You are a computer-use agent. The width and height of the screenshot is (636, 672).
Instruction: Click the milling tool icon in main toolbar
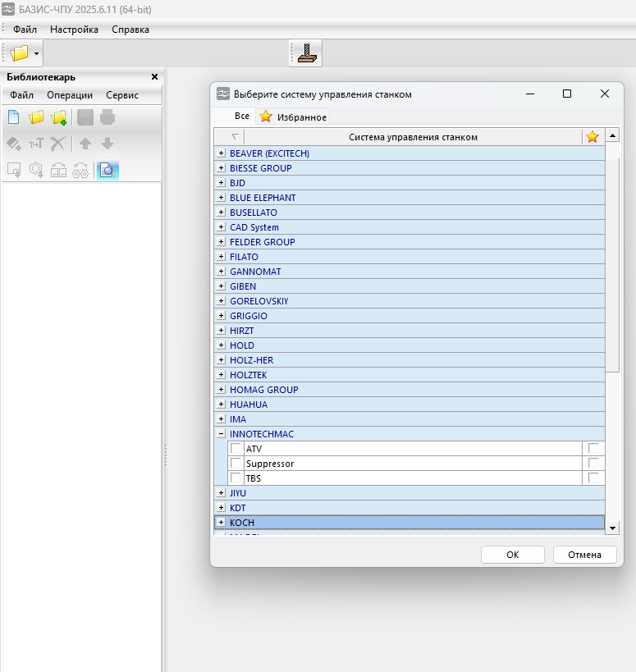(x=307, y=53)
